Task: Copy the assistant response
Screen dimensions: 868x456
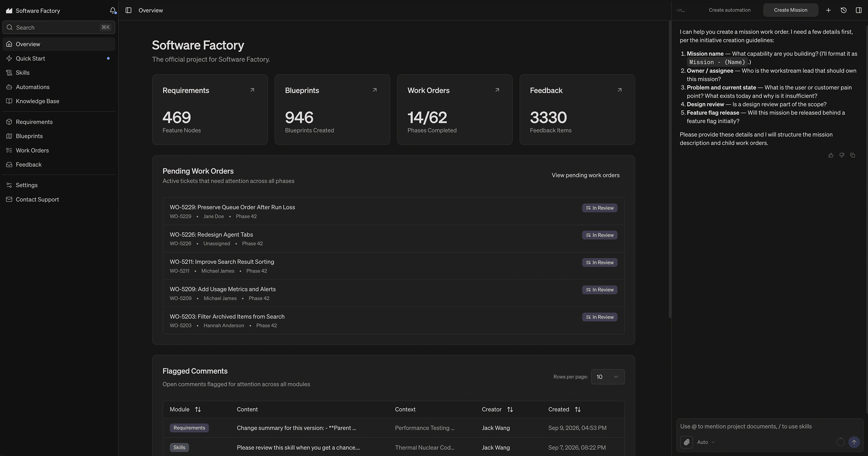Action: click(x=853, y=156)
